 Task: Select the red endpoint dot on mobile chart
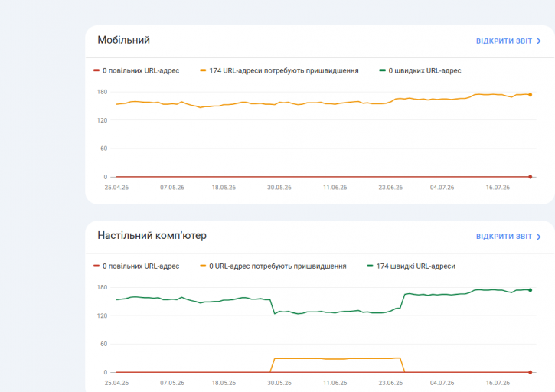pyautogui.click(x=531, y=177)
